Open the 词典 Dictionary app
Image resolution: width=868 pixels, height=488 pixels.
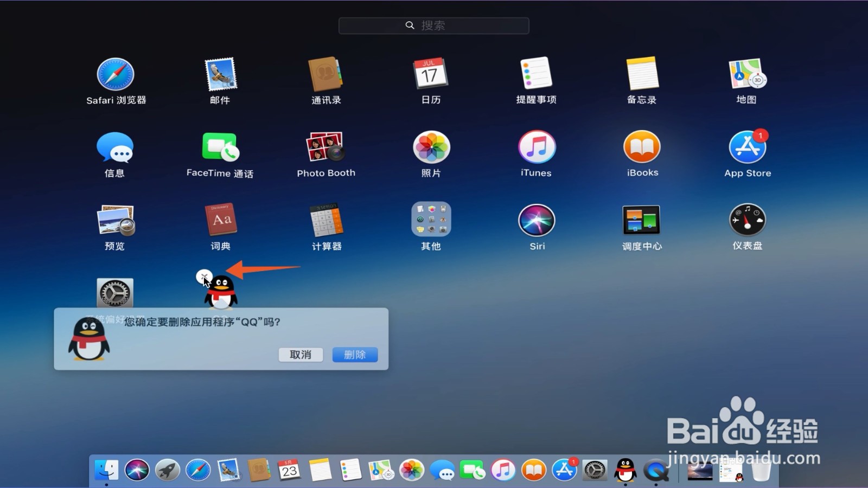[220, 220]
